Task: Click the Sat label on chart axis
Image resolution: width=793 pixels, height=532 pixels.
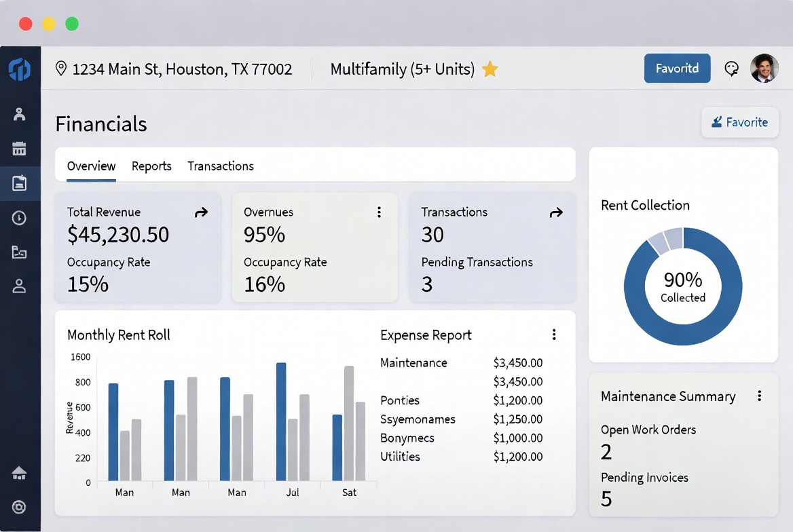Action: click(349, 492)
